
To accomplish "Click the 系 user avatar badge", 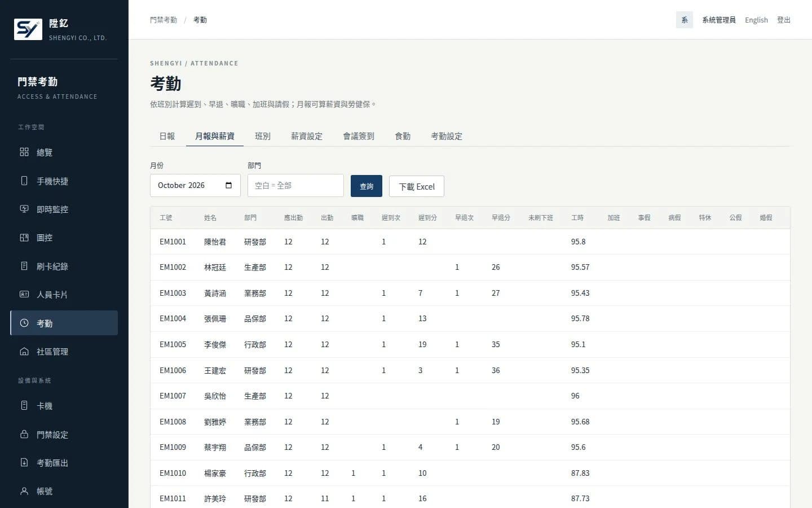I will pyautogui.click(x=685, y=20).
